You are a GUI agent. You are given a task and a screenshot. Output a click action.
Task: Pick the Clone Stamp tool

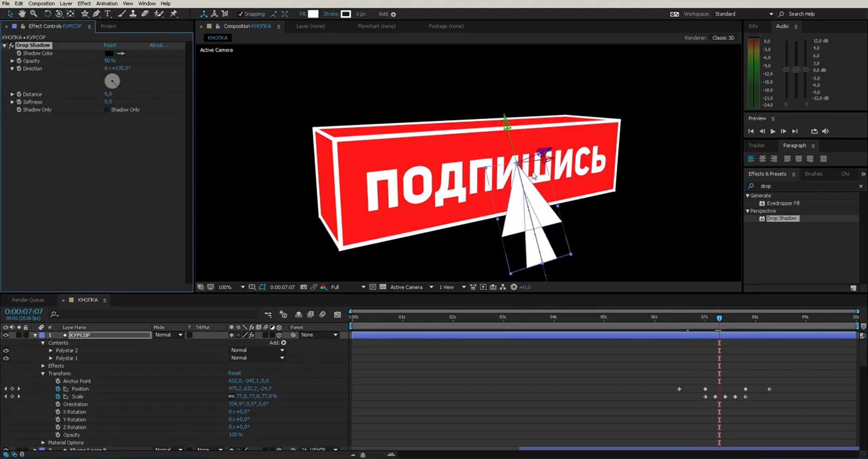(x=133, y=14)
